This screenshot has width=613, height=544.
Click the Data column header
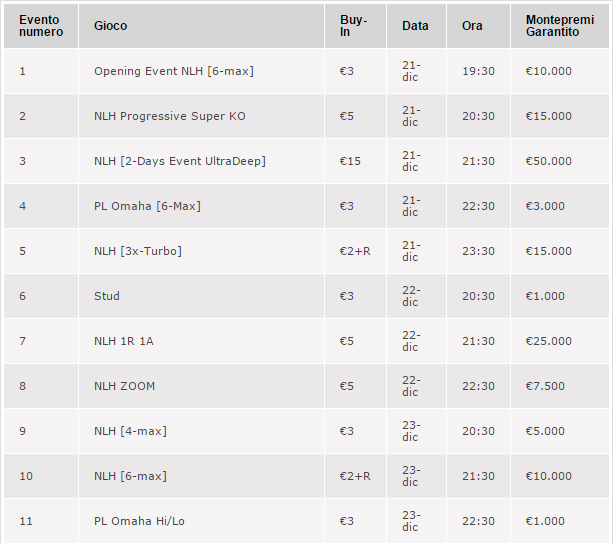coord(416,26)
